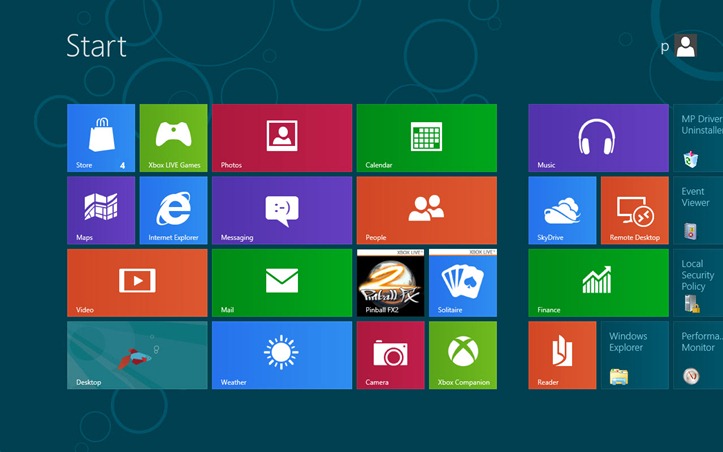
Task: Open the Finance tile
Action: click(599, 283)
